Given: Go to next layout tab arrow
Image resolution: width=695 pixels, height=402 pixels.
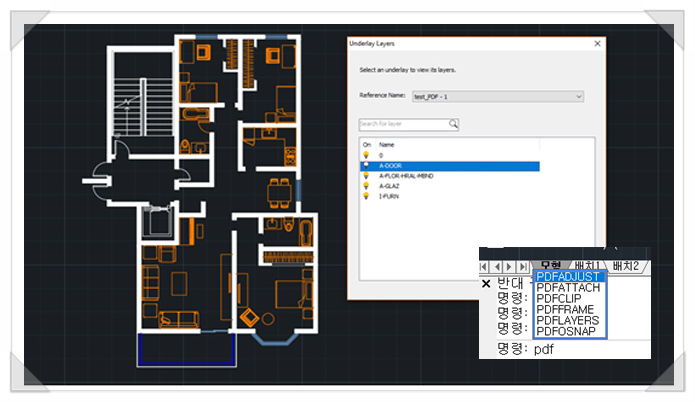Looking at the screenshot, I should pos(510,266).
